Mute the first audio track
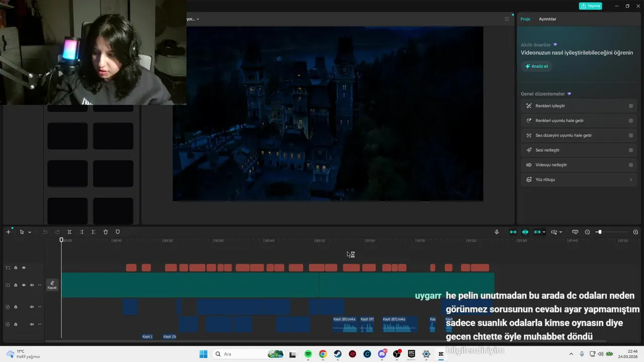The width and height of the screenshot is (644, 362). coord(32,307)
